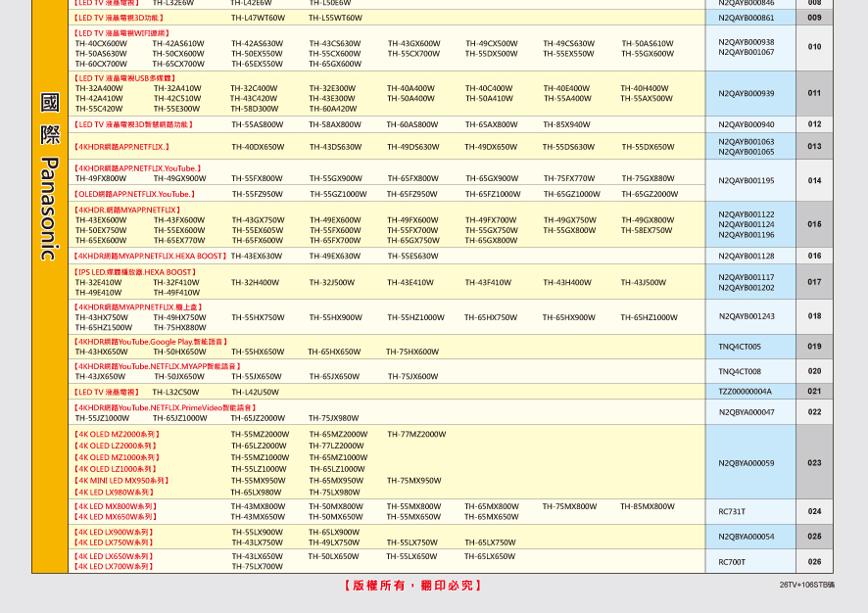Viewport: 868px width, 613px height.
Task: Select model TH-L42U50W
Action: pos(255,393)
